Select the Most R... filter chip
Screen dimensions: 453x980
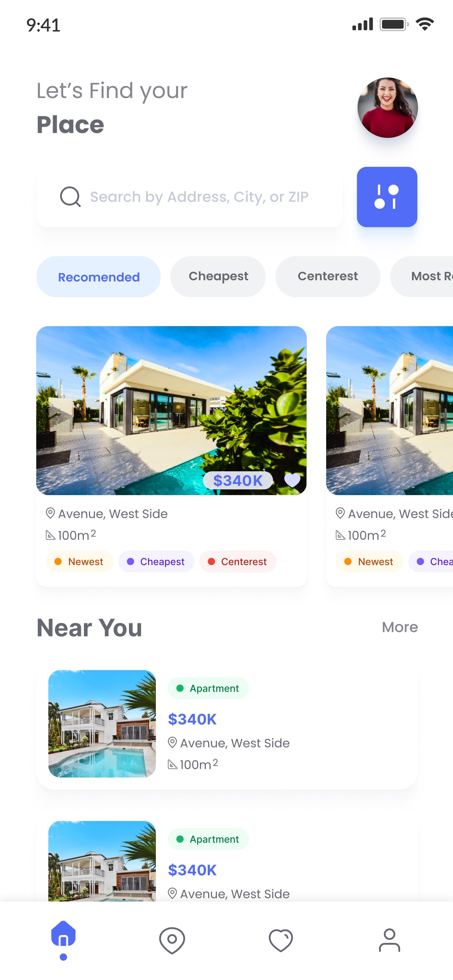[422, 277]
